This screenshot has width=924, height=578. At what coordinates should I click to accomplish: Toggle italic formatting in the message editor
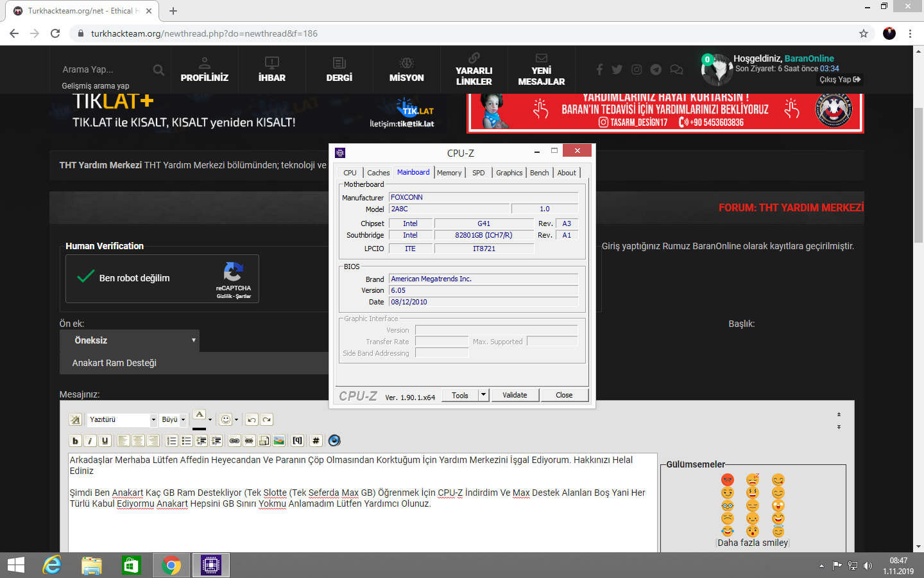(90, 441)
